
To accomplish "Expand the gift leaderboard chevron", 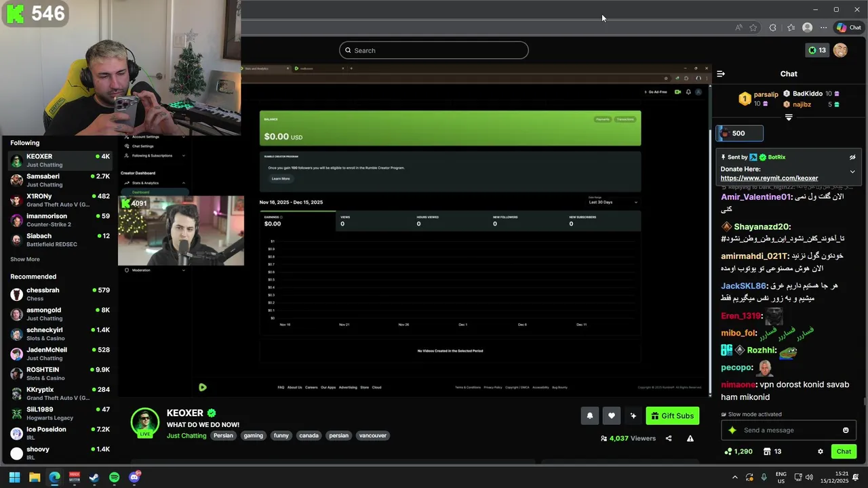I will pos(789,118).
